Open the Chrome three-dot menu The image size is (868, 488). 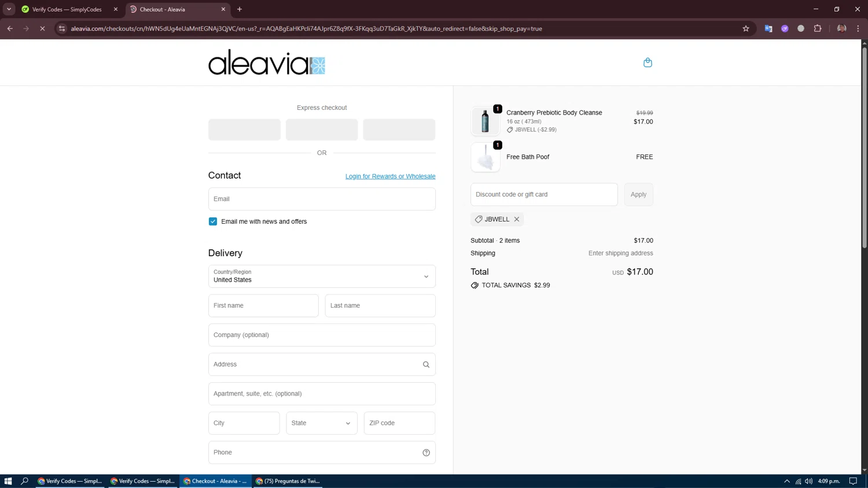point(858,28)
